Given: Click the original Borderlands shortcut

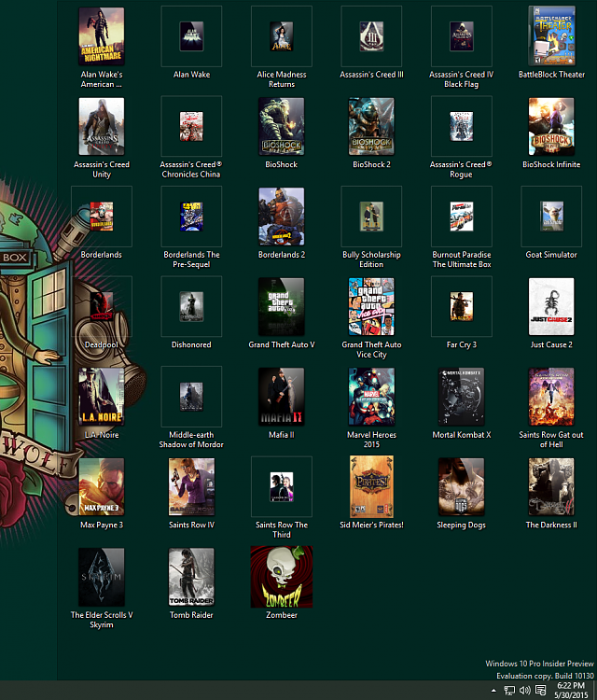Looking at the screenshot, I should point(102,217).
